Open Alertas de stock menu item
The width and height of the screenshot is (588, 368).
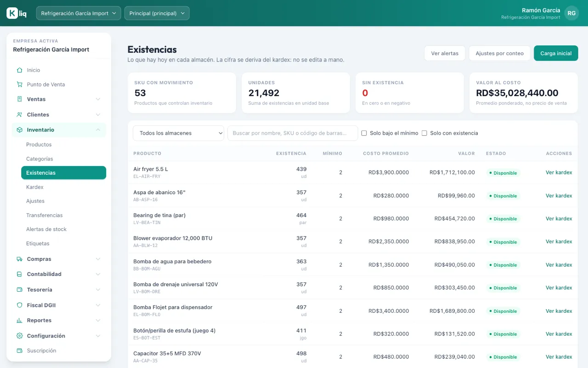46,229
